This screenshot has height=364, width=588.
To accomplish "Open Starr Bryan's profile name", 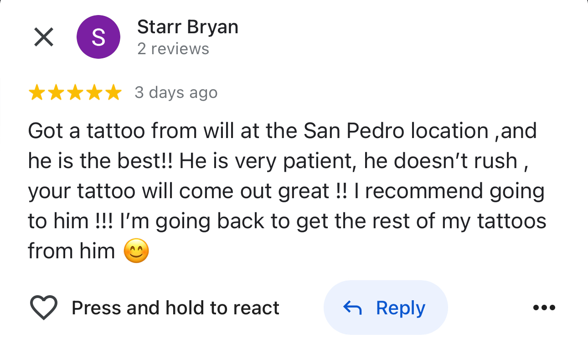I will [188, 27].
